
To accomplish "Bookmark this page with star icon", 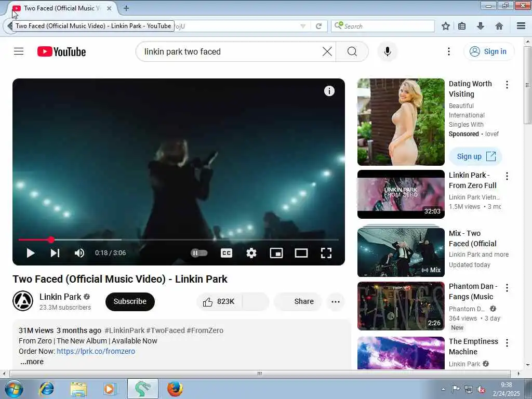I will [x=446, y=26].
